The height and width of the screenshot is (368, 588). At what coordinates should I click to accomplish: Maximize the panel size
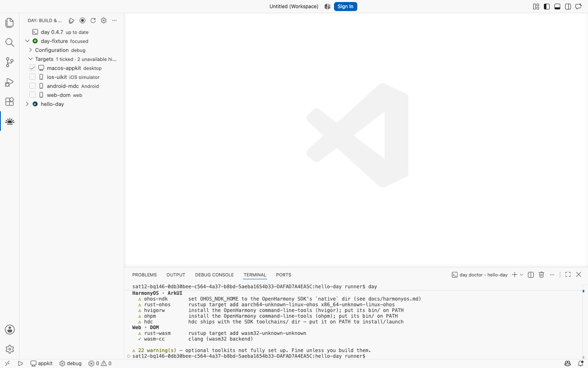click(x=568, y=275)
